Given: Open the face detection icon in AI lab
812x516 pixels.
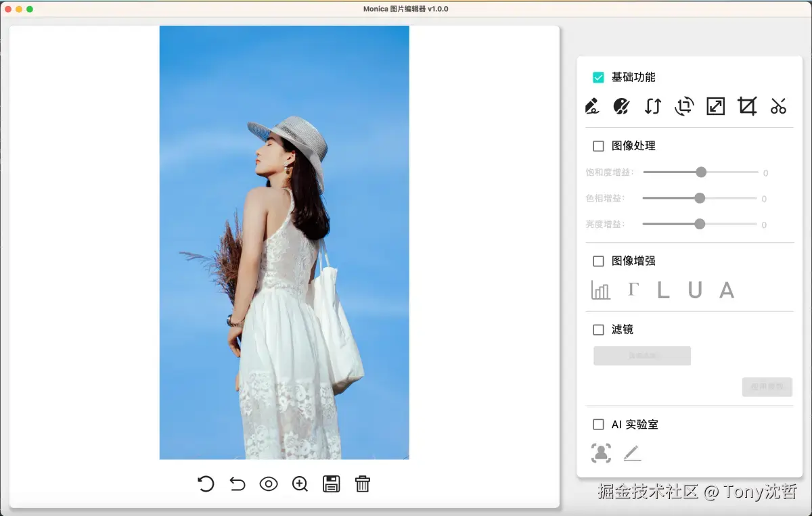Looking at the screenshot, I should [x=601, y=453].
